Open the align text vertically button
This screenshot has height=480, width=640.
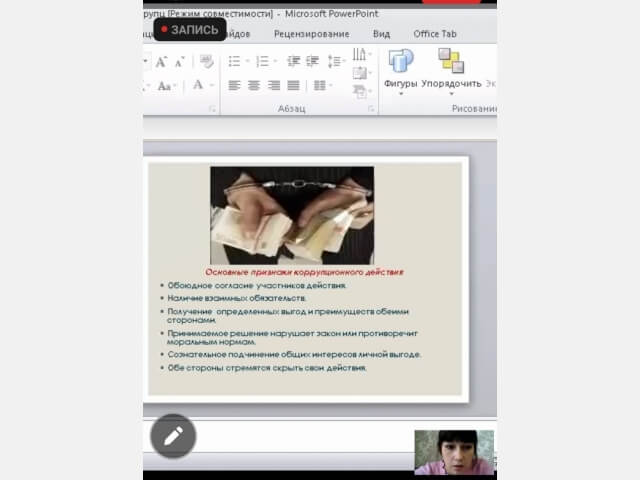tap(360, 73)
